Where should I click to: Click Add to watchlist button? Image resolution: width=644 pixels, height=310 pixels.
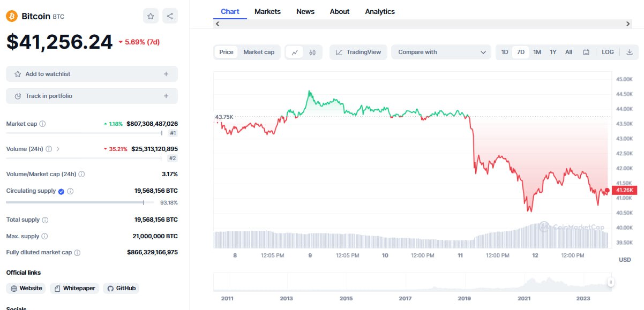point(92,74)
